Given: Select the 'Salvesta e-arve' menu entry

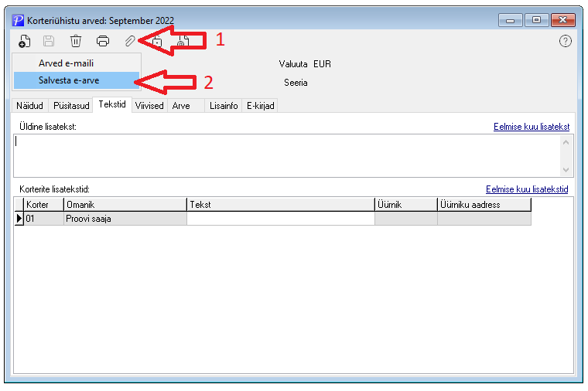Looking at the screenshot, I should pos(77,80).
